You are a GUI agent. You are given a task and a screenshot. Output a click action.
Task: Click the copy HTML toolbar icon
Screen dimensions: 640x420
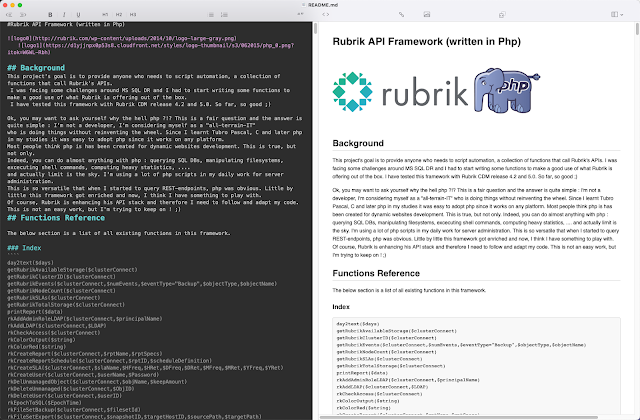(x=502, y=15)
